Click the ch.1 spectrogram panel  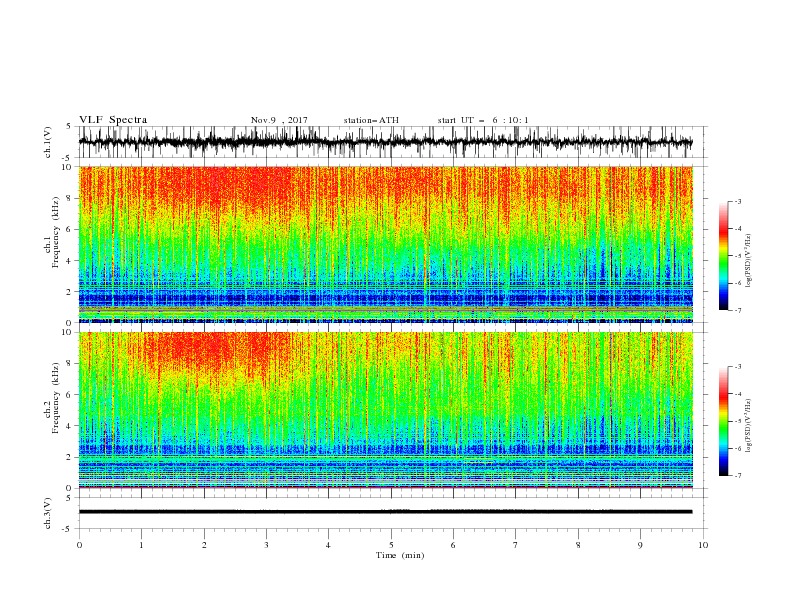pyautogui.click(x=386, y=244)
